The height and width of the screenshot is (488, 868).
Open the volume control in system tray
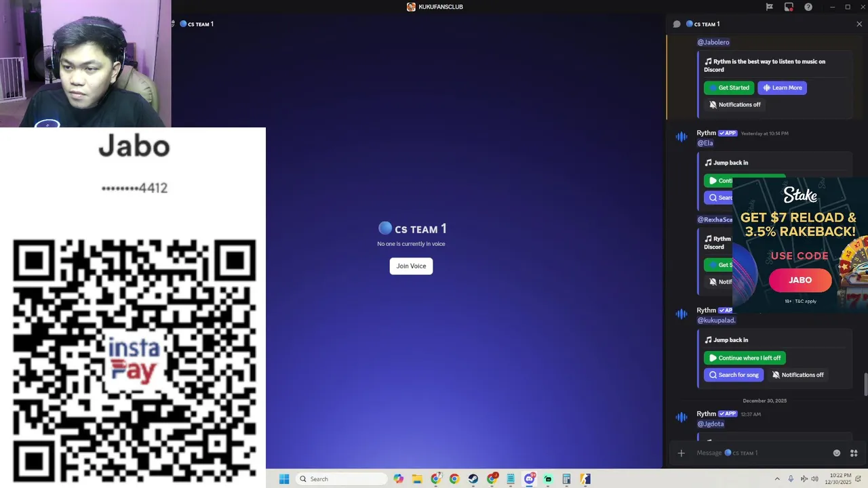pyautogui.click(x=815, y=479)
